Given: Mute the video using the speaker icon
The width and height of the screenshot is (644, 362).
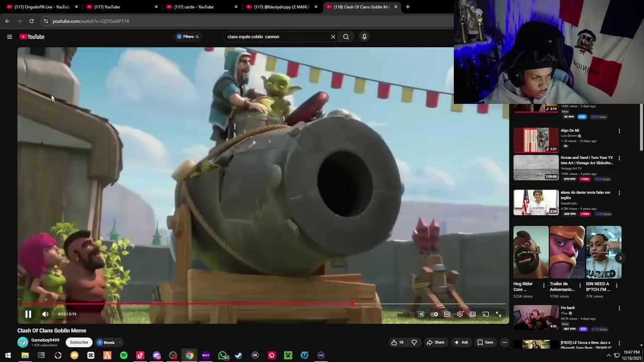Looking at the screenshot, I should pos(45,314).
